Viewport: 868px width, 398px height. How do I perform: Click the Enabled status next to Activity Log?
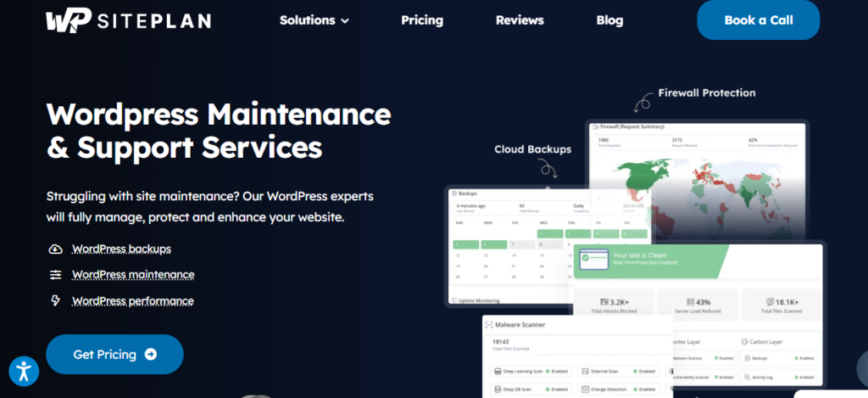coord(804,377)
